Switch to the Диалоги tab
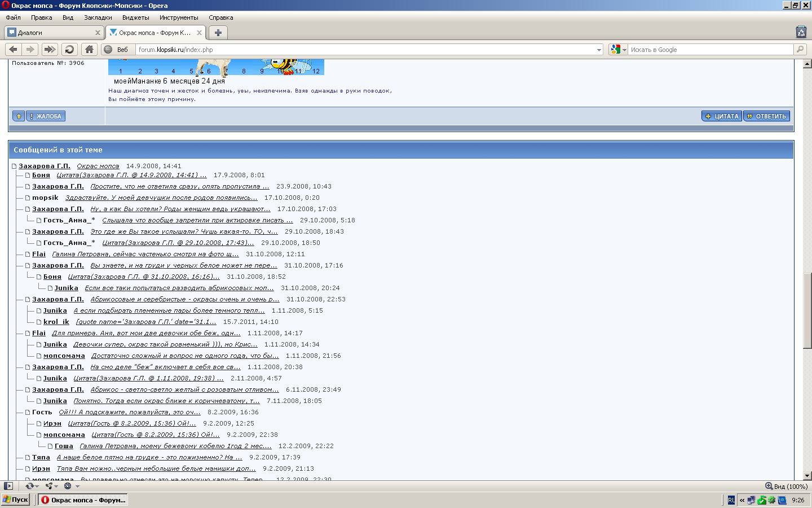This screenshot has width=812, height=508. click(x=51, y=33)
